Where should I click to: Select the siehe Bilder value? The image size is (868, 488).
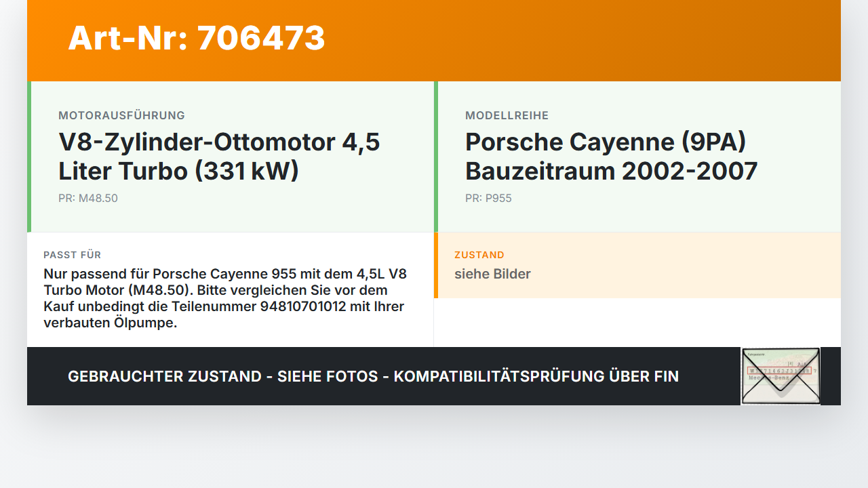492,274
